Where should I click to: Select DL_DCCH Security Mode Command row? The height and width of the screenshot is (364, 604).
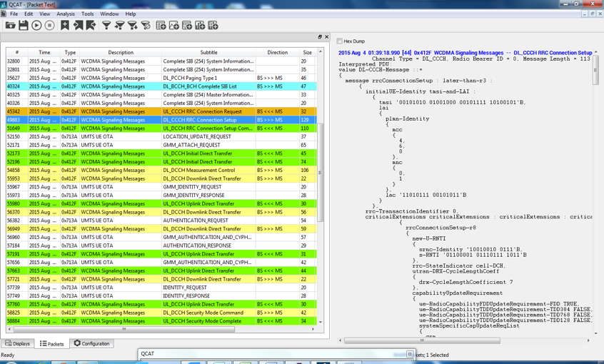[x=161, y=313]
